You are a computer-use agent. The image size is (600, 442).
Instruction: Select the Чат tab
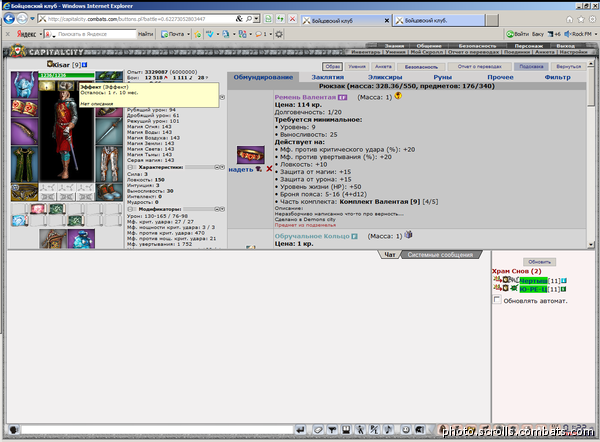point(390,254)
